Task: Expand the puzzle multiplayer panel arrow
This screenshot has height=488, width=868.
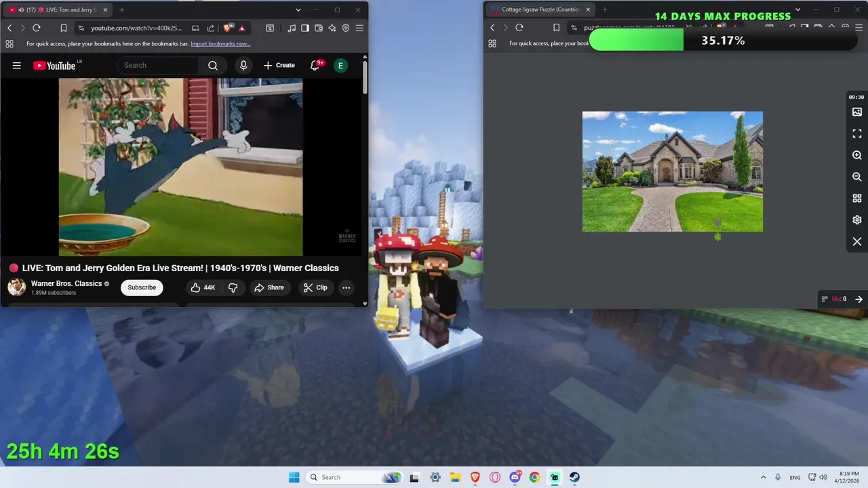Action: (859, 299)
